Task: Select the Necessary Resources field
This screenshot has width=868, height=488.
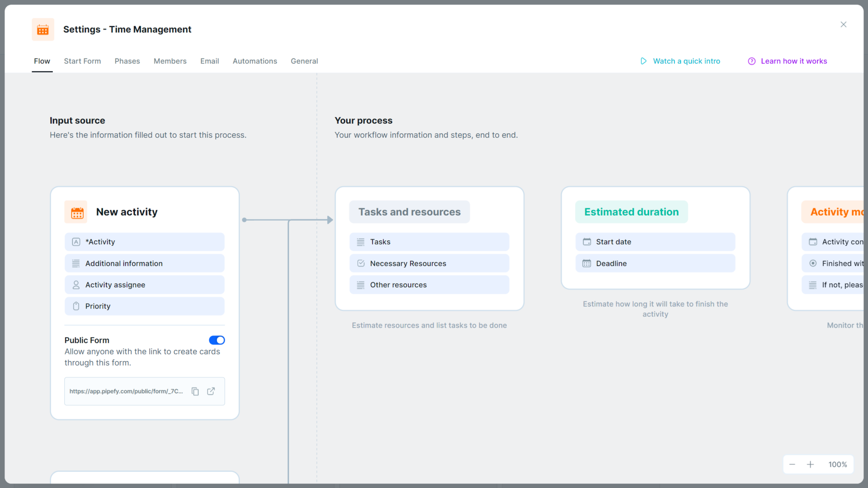Action: pyautogui.click(x=429, y=263)
